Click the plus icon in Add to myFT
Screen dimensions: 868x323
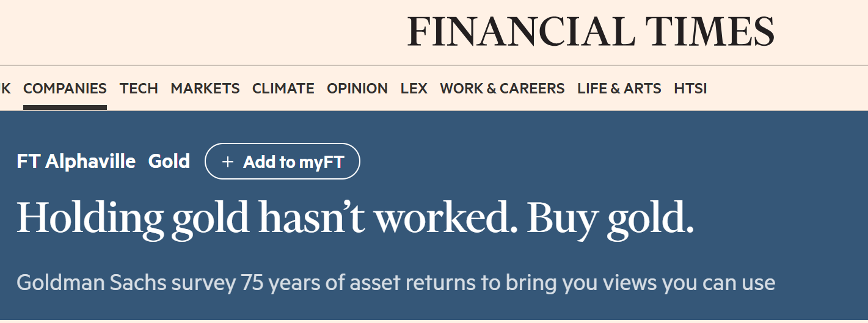click(x=228, y=162)
